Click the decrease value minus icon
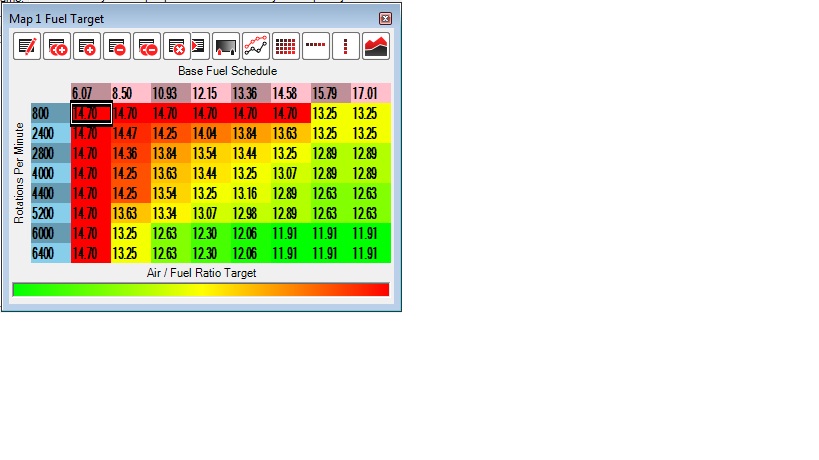This screenshot has width=819, height=460. [117, 46]
